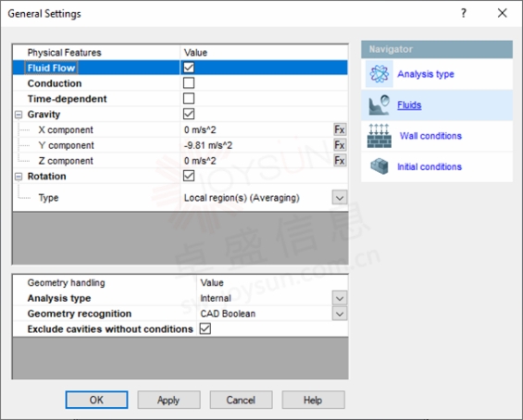Click the Initial conditions cube icon
523x420 pixels.
coord(380,167)
